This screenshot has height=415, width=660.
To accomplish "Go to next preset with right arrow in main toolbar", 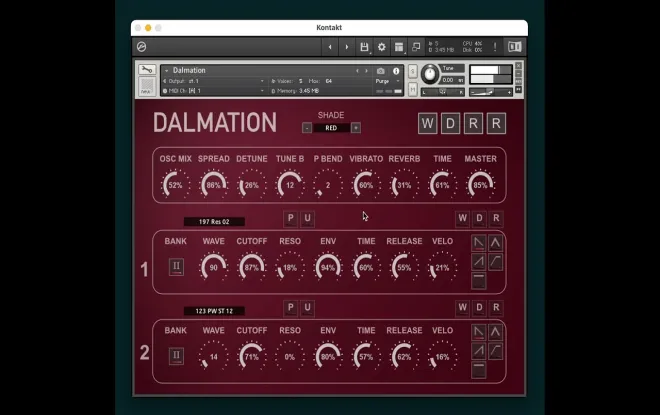I will 346,47.
